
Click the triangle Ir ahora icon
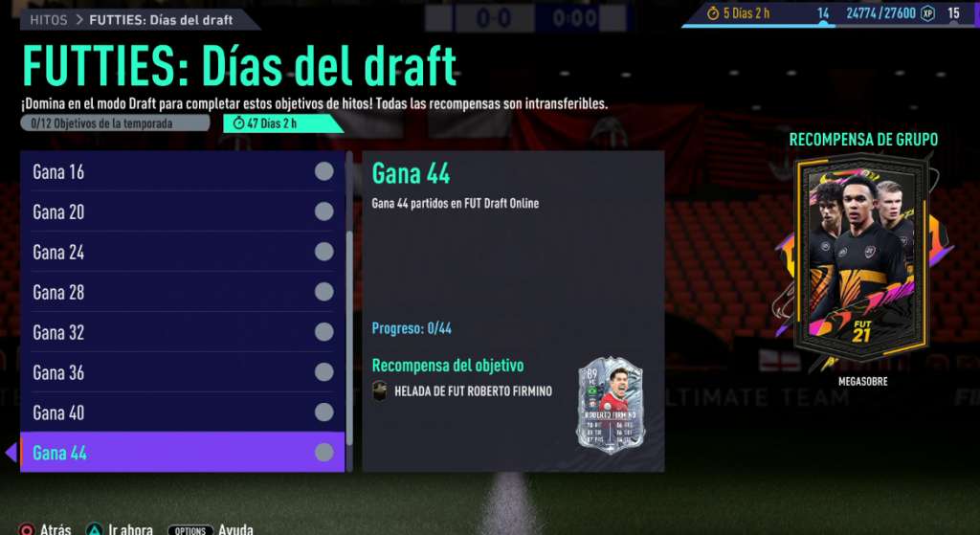94,530
